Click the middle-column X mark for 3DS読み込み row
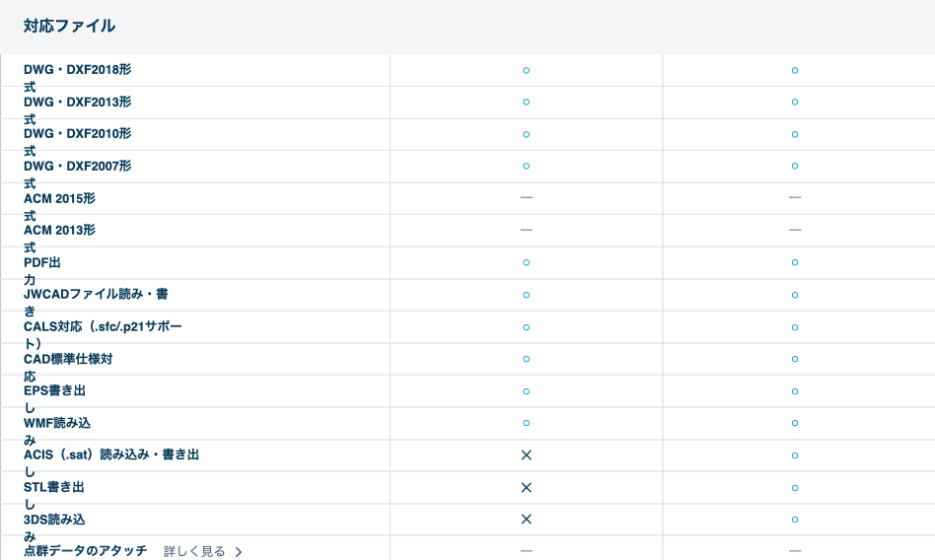935x560 pixels. tap(526, 519)
